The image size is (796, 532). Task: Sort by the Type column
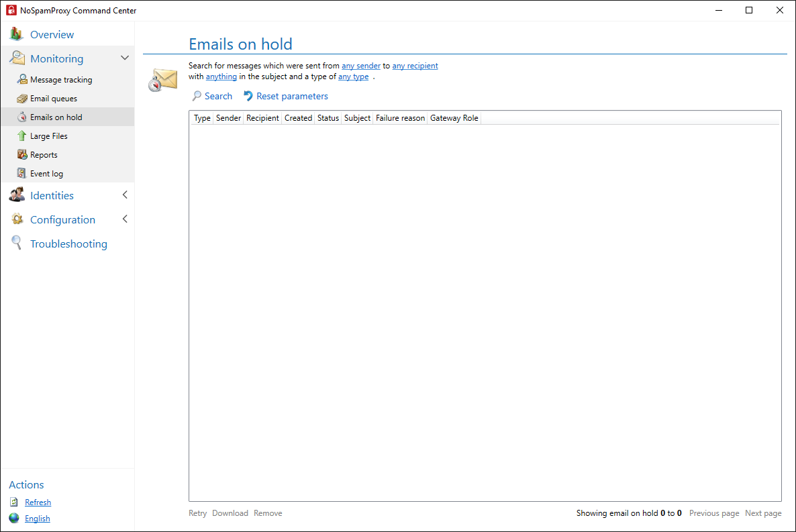[x=202, y=118]
